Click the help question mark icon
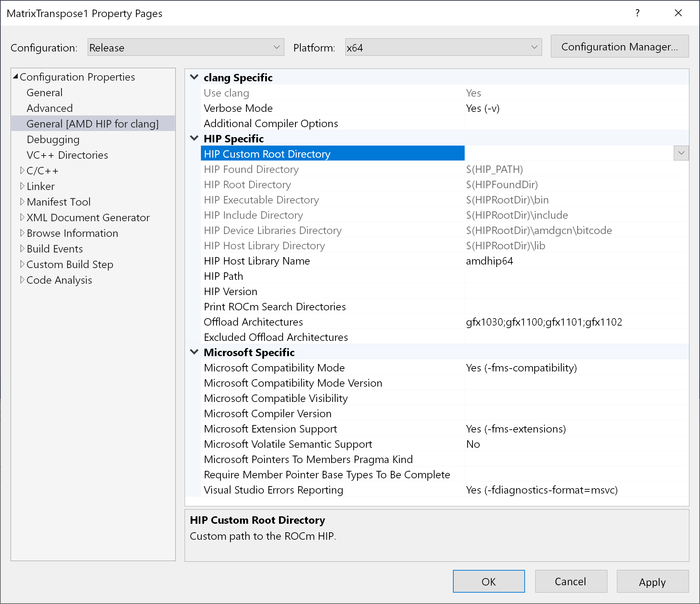This screenshot has width=700, height=604. coord(638,13)
